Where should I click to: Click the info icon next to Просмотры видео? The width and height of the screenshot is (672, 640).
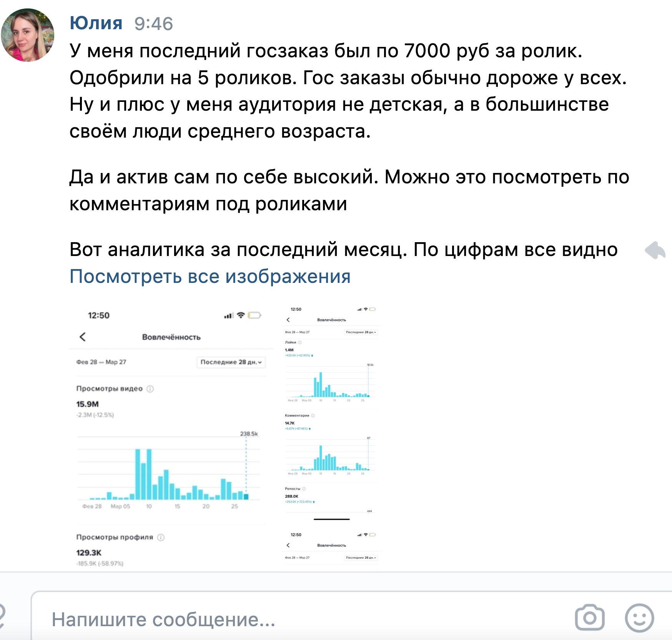point(150,388)
